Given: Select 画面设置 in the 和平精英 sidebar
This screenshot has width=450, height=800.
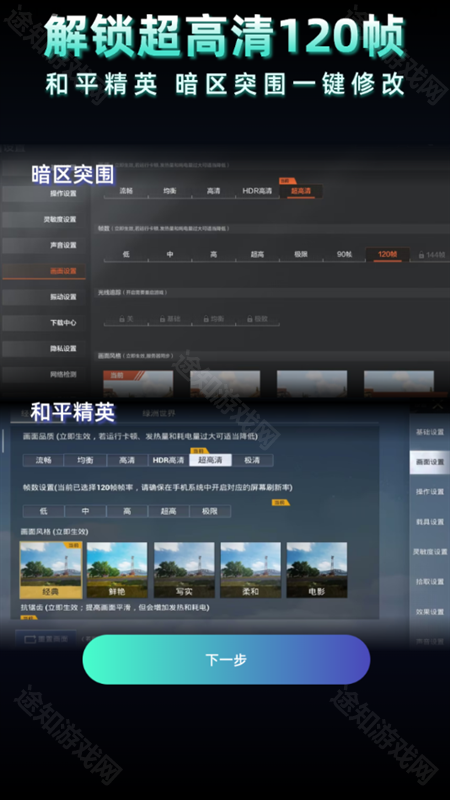Looking at the screenshot, I should click(x=430, y=462).
